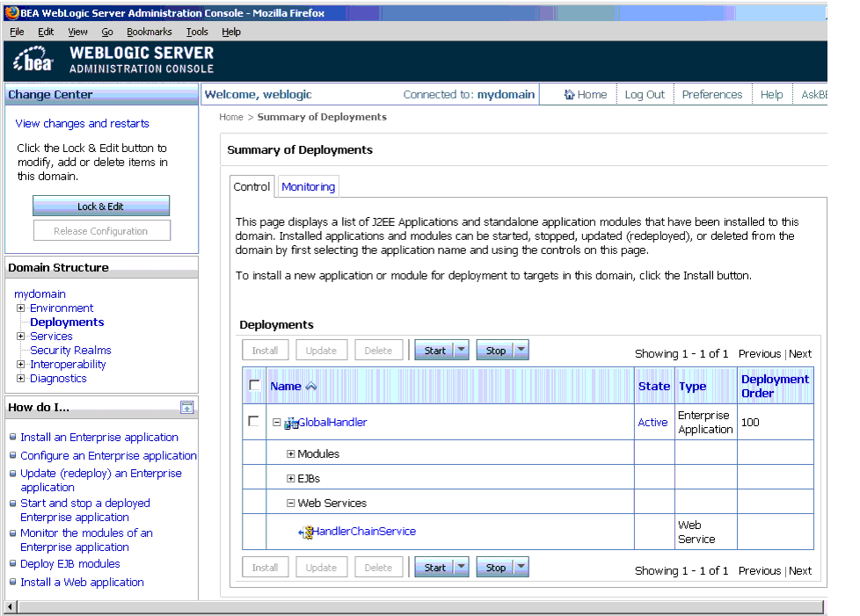The height and width of the screenshot is (616, 860).
Task: Click the top Update button
Action: point(322,351)
